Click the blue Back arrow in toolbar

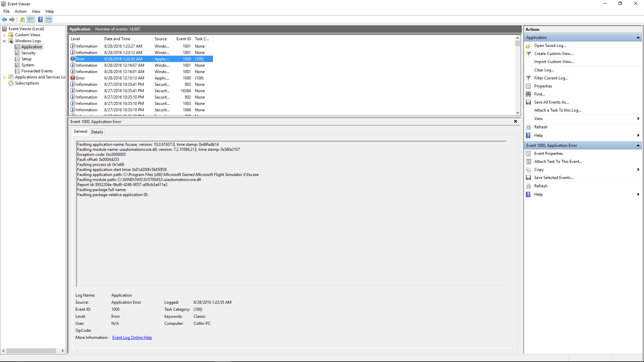[x=4, y=19]
